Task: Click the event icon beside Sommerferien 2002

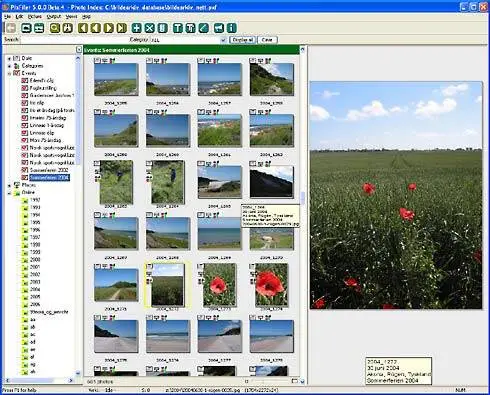Action: click(24, 170)
